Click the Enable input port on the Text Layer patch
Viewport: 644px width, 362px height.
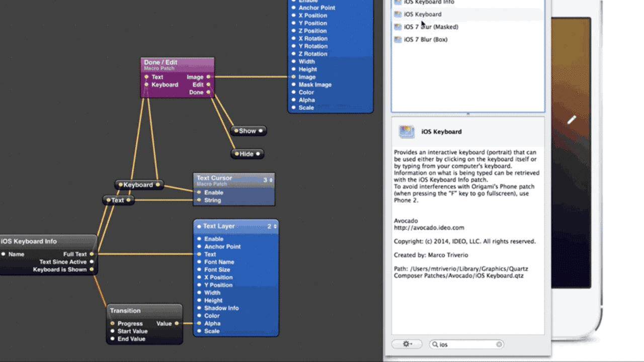tap(199, 239)
